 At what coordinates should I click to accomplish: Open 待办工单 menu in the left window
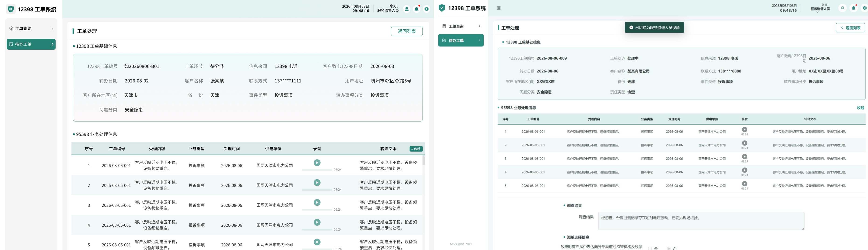click(x=31, y=44)
